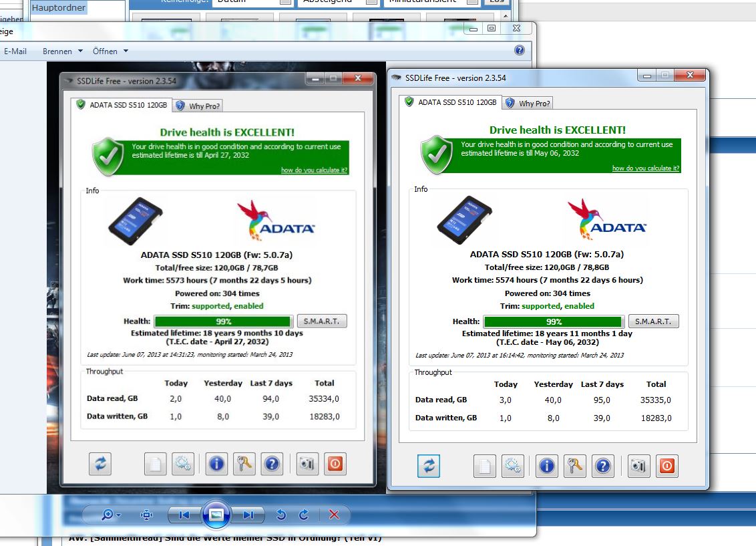The image size is (756, 546).
Task: Select ADATA SSD S510 120GB tab in right window
Action: 450,102
